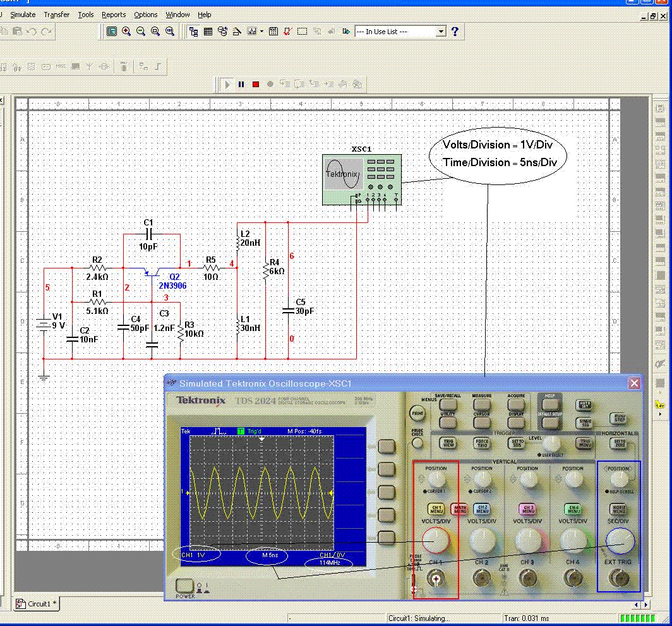
Task: Select the Circuit1 design tab
Action: pos(37,604)
